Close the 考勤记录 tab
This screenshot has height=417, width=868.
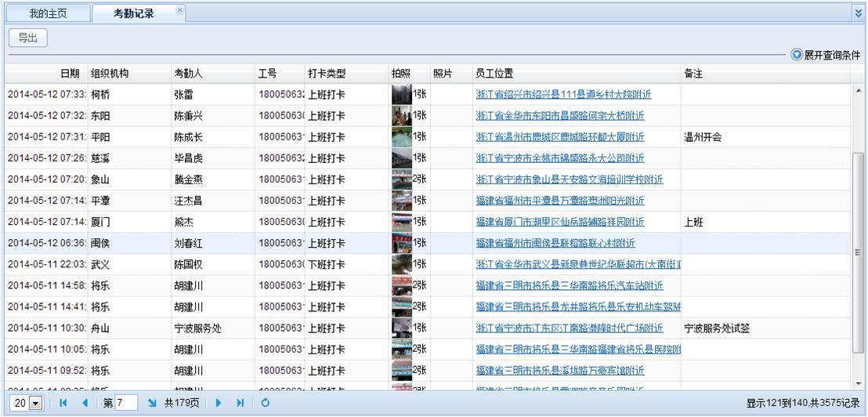(179, 10)
